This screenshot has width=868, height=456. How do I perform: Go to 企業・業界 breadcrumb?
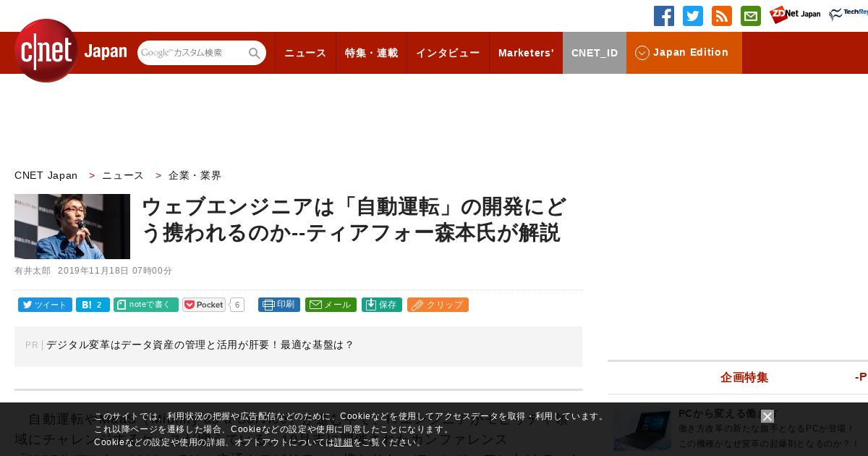coord(195,175)
